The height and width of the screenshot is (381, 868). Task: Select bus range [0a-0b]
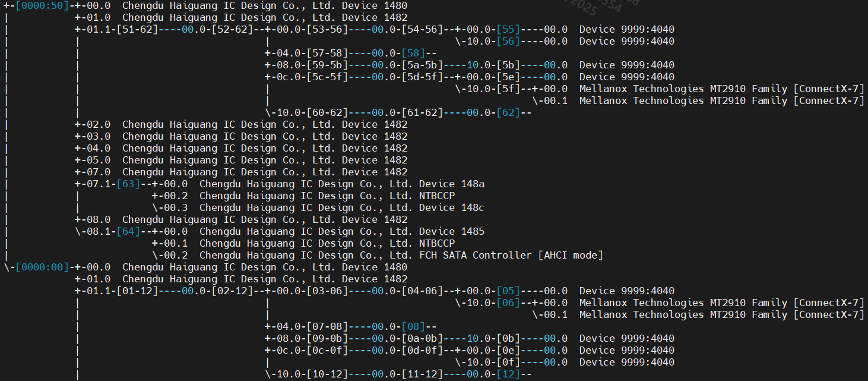tap(422, 338)
